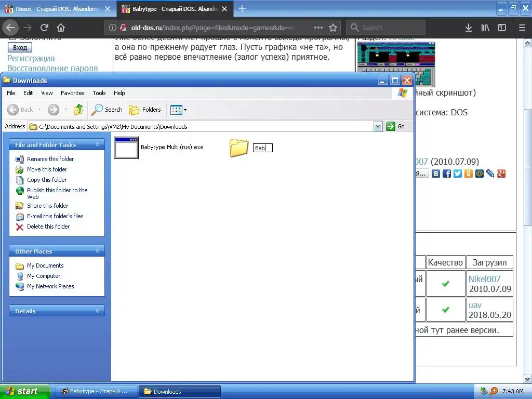Open the File menu
The image size is (532, 399).
coord(11,93)
